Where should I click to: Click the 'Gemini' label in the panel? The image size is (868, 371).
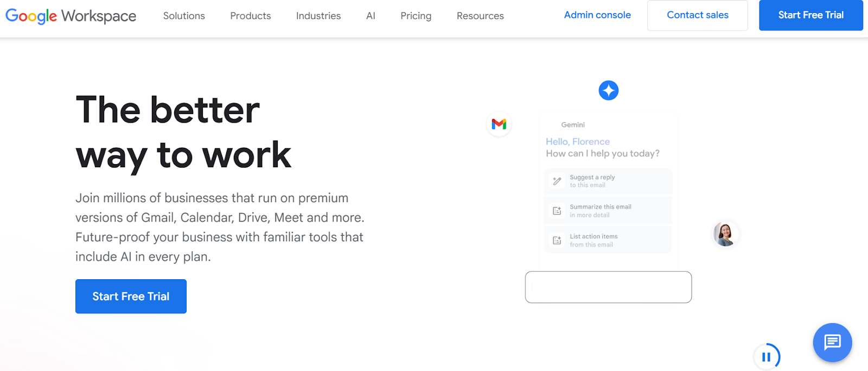pos(573,124)
